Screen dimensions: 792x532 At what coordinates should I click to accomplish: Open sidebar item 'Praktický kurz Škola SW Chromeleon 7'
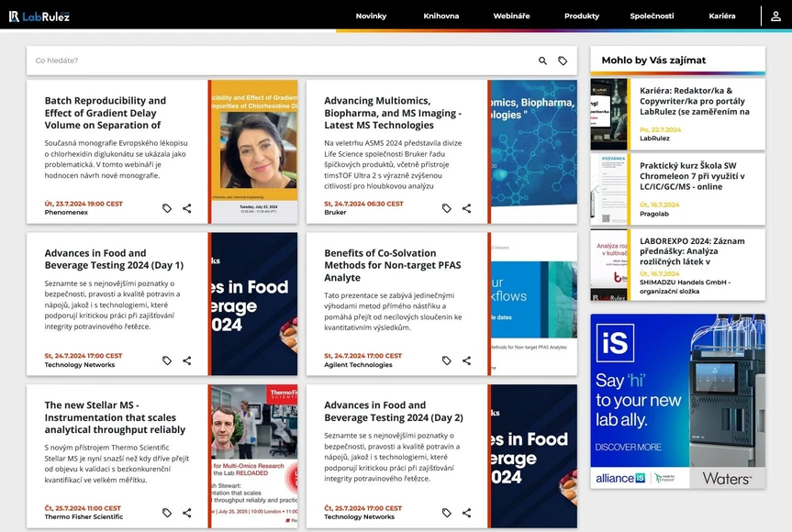coord(692,176)
